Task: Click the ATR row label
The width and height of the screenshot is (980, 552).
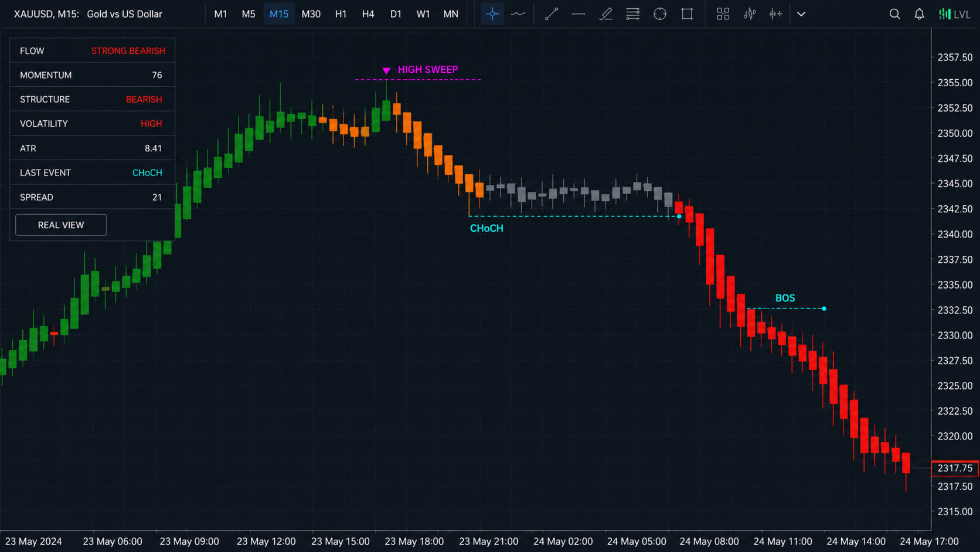Action: [x=28, y=148]
